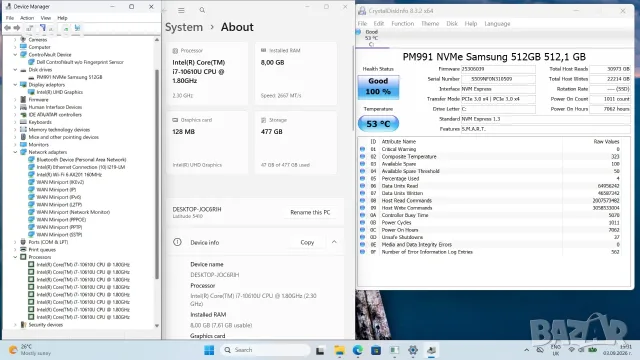Select Dell ControlVault w/o Fingerprint Sensor

pyautogui.click(x=80, y=62)
